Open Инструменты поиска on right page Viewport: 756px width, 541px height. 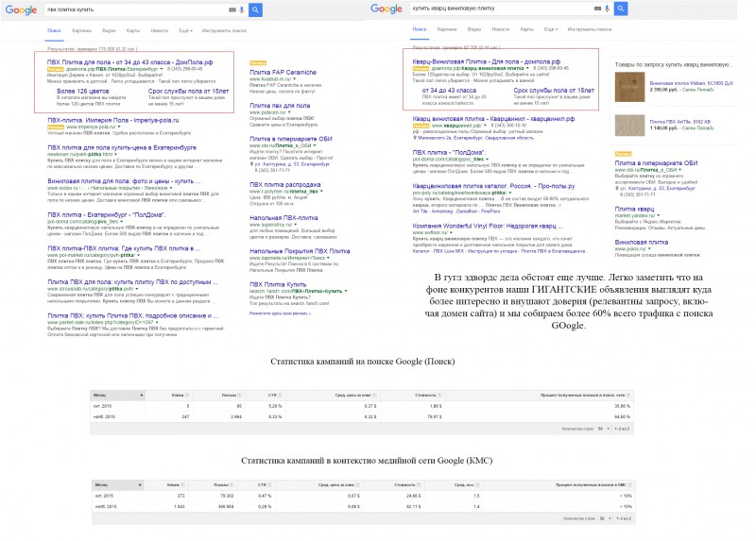[x=590, y=29]
